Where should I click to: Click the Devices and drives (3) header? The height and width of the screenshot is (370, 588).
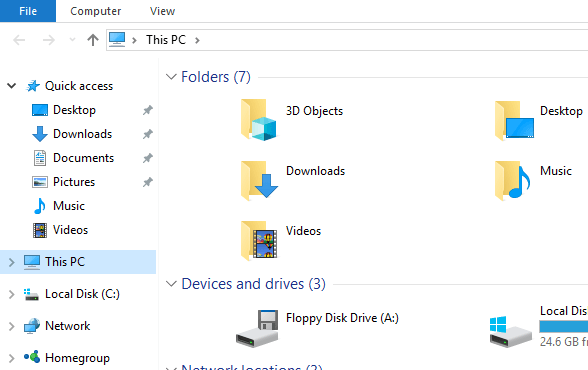pyautogui.click(x=254, y=284)
